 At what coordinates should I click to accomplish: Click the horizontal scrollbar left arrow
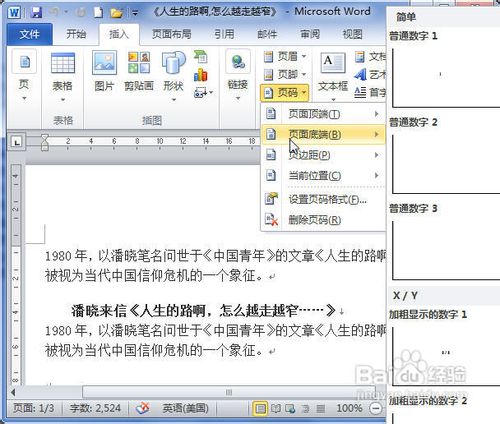coord(13,392)
